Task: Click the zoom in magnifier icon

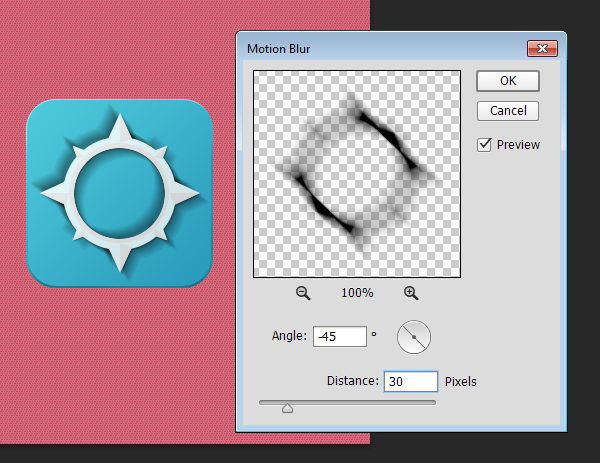Action: point(410,293)
